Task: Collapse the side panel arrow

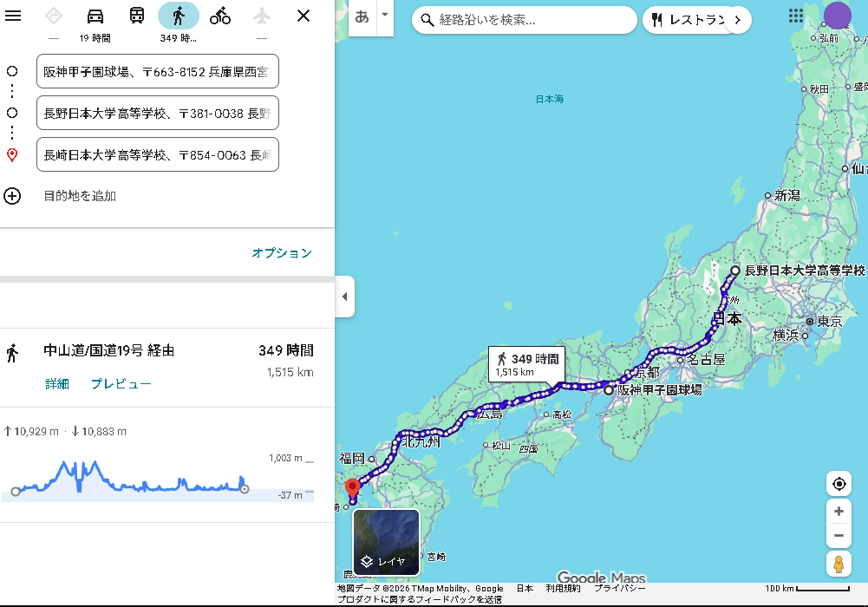Action: (x=344, y=297)
